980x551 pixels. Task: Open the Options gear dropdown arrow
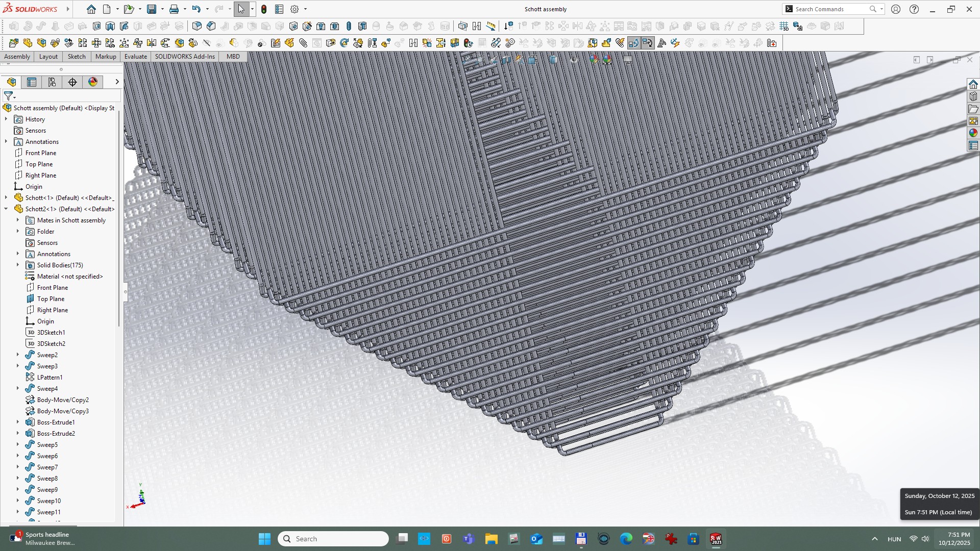tap(305, 9)
